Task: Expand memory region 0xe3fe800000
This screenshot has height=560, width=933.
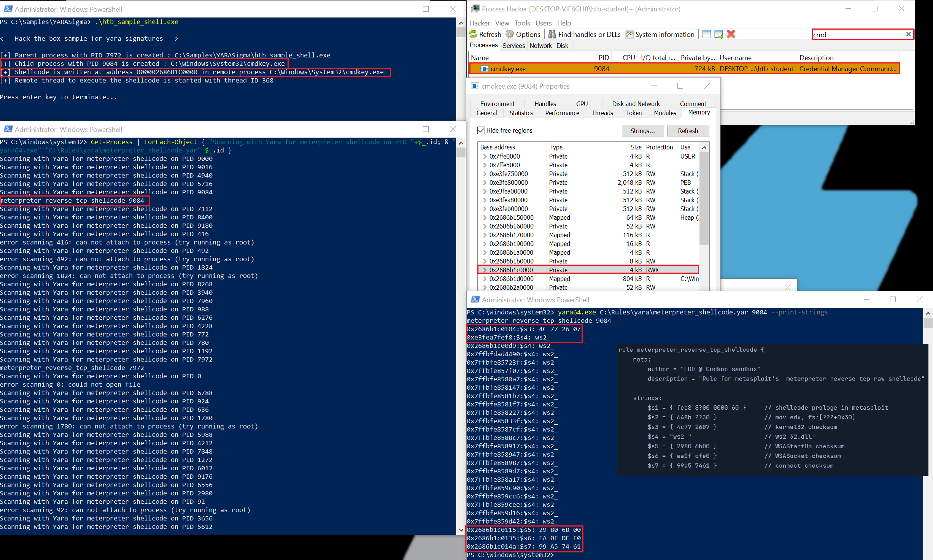Action: pos(485,182)
